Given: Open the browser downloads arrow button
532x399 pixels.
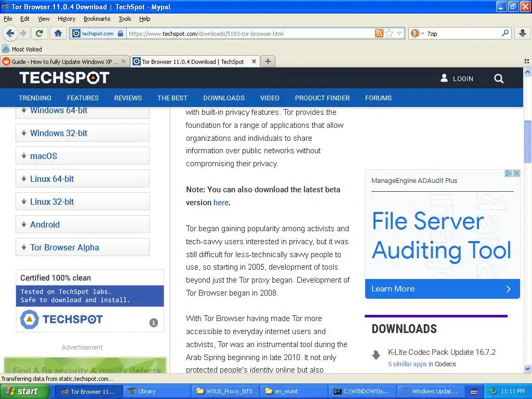Looking at the screenshot, I should point(523,33).
